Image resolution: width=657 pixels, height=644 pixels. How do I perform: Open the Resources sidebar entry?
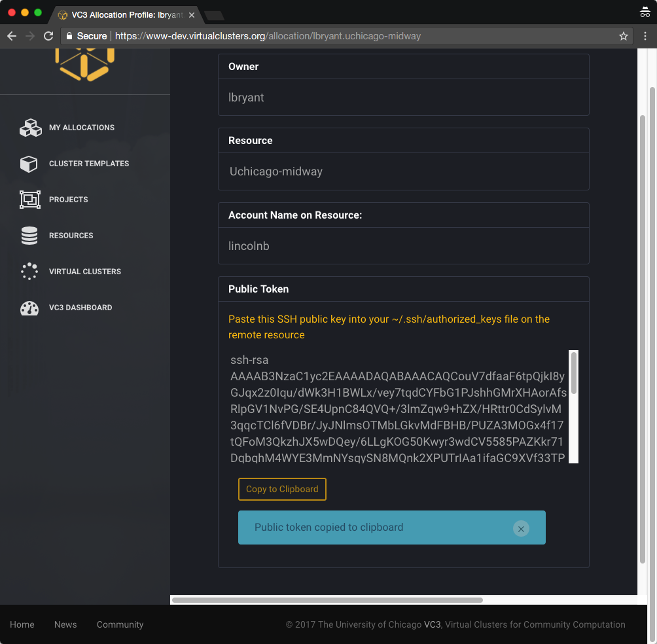(x=71, y=236)
